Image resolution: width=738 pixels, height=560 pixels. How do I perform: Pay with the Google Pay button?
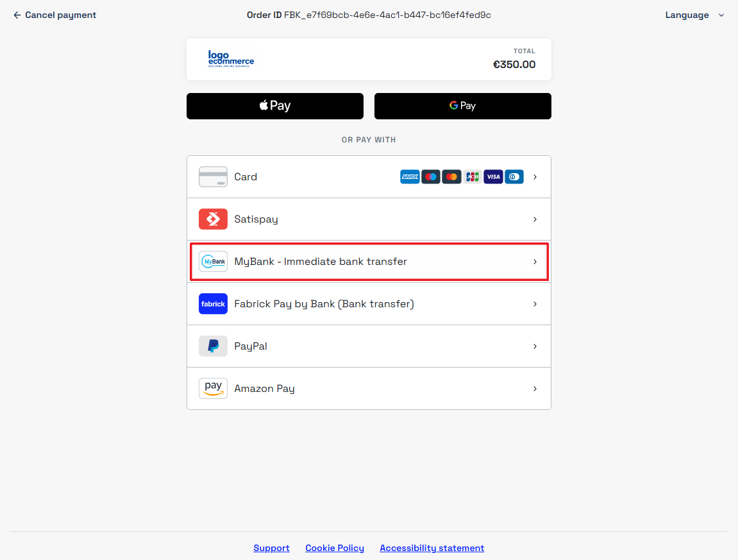(x=463, y=106)
